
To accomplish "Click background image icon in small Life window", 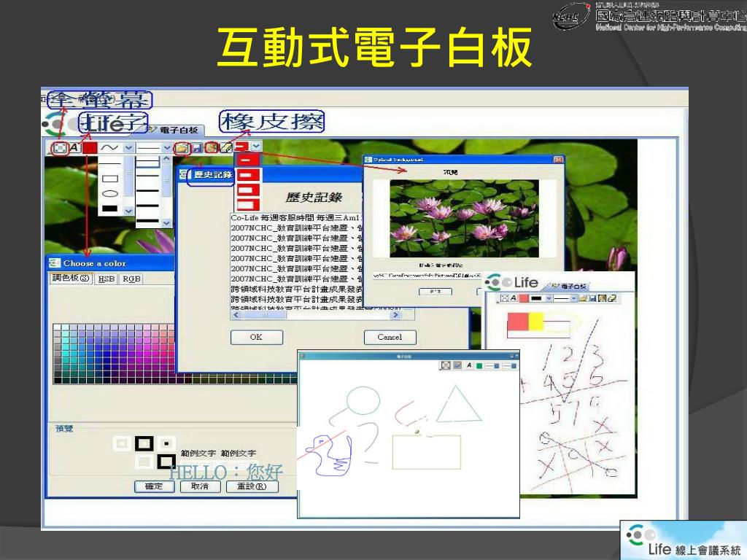I will point(602,298).
